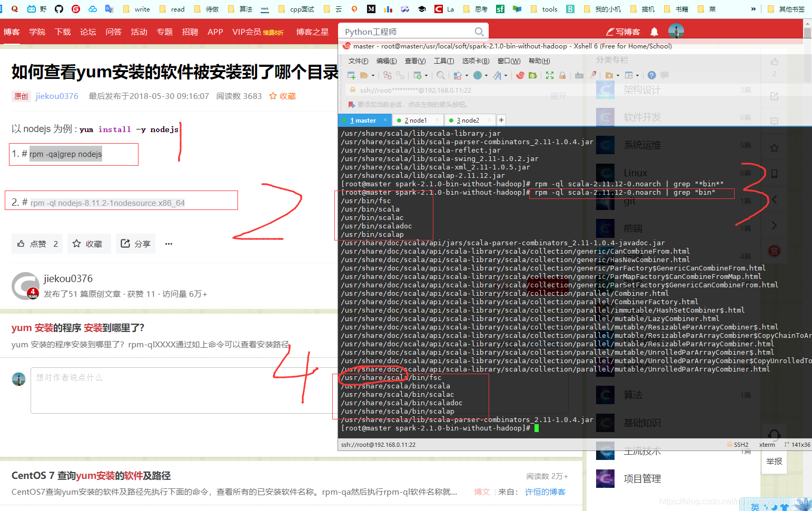Click the 写博客 button in header

(x=623, y=32)
